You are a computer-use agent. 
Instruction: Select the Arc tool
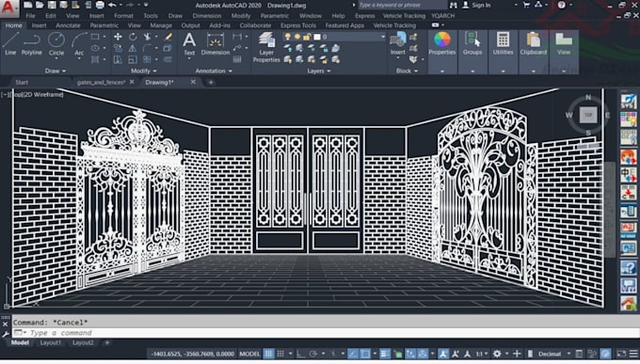[79, 43]
